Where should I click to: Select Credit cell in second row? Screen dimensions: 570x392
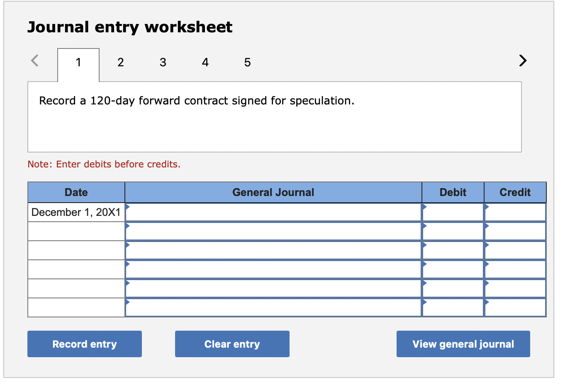tap(515, 231)
